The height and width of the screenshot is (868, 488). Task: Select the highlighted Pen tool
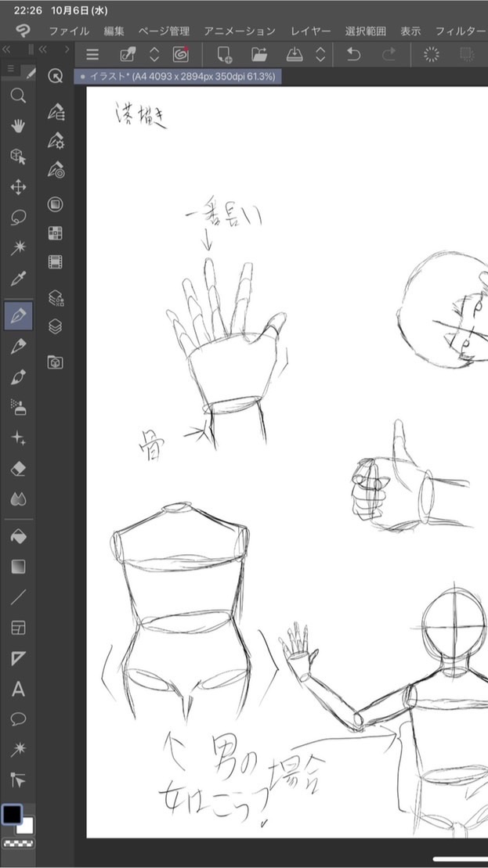pyautogui.click(x=18, y=316)
